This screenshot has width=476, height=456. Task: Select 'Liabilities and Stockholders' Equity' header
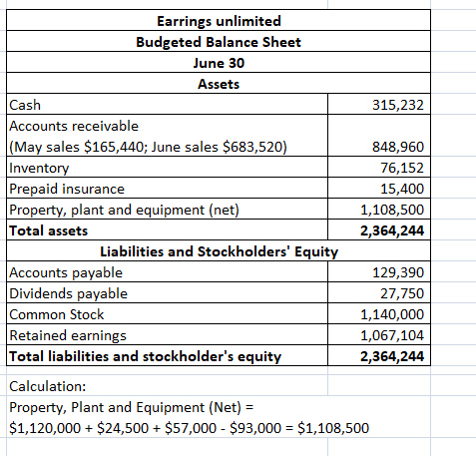pyautogui.click(x=219, y=250)
